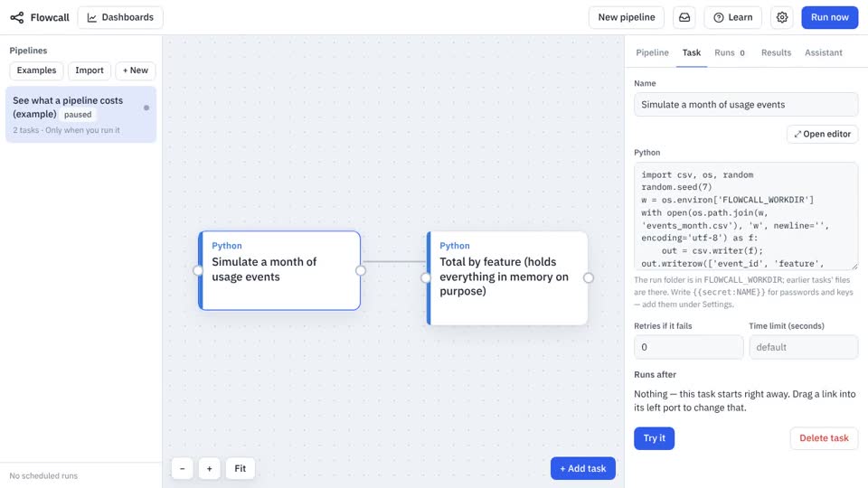Click the code textarea resize handle
Image resolution: width=868 pixels, height=488 pixels.
tap(854, 266)
